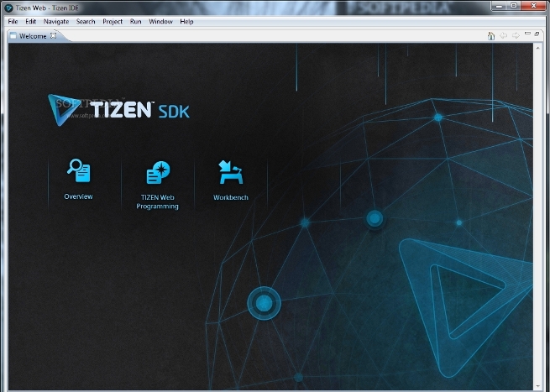The image size is (550, 392).
Task: Maximize the Welcome view panel
Action: (x=537, y=34)
